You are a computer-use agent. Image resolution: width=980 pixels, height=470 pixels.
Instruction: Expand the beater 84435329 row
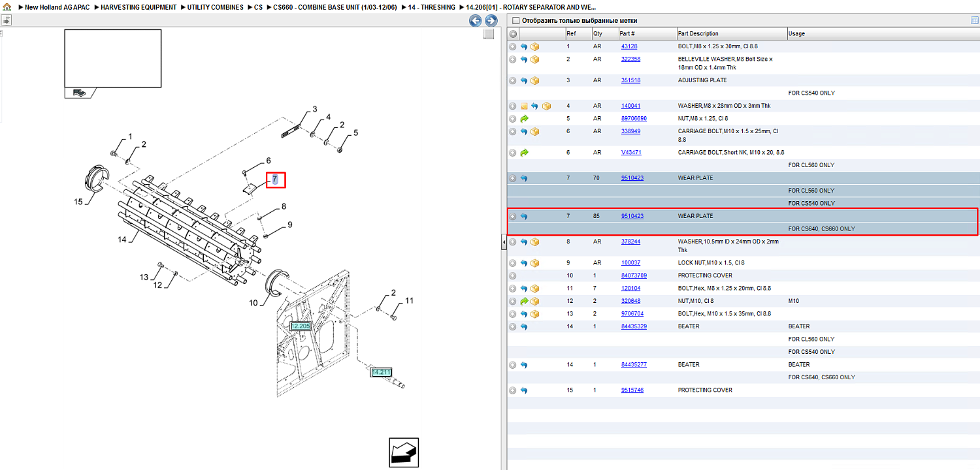[x=513, y=327]
